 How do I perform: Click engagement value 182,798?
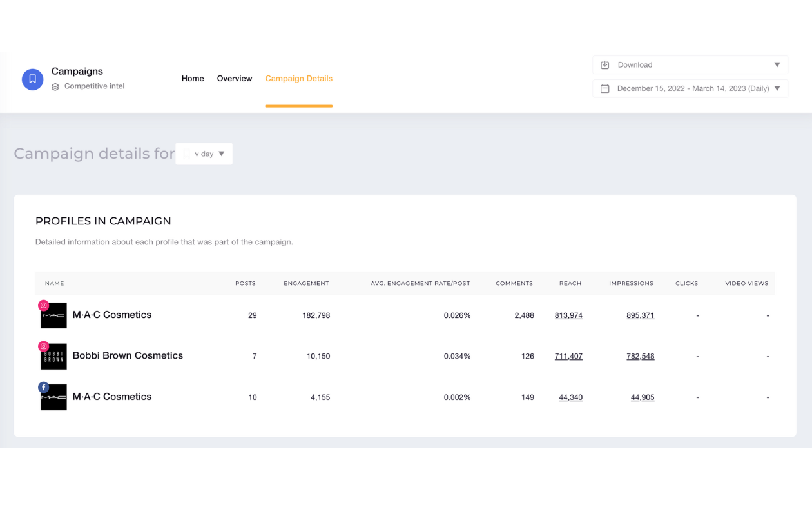click(x=316, y=315)
